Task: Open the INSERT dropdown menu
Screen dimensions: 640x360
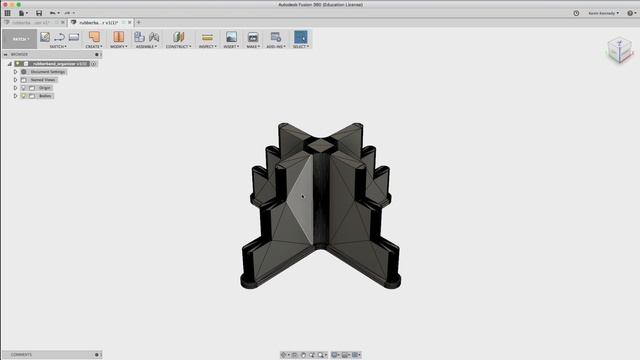Action: pos(231,47)
